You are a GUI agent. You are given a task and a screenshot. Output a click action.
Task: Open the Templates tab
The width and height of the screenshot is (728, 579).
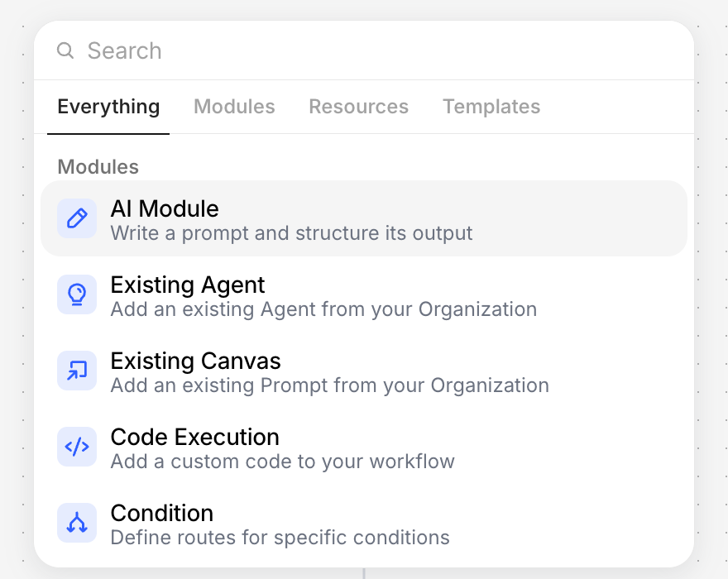491,107
